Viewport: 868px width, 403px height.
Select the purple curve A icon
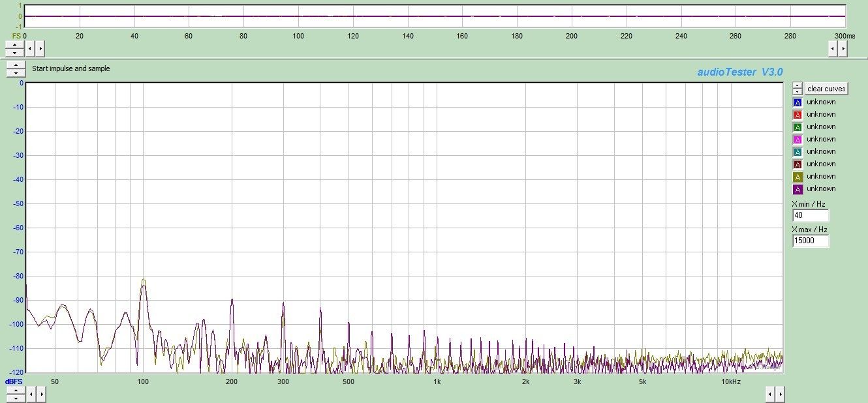tap(798, 189)
